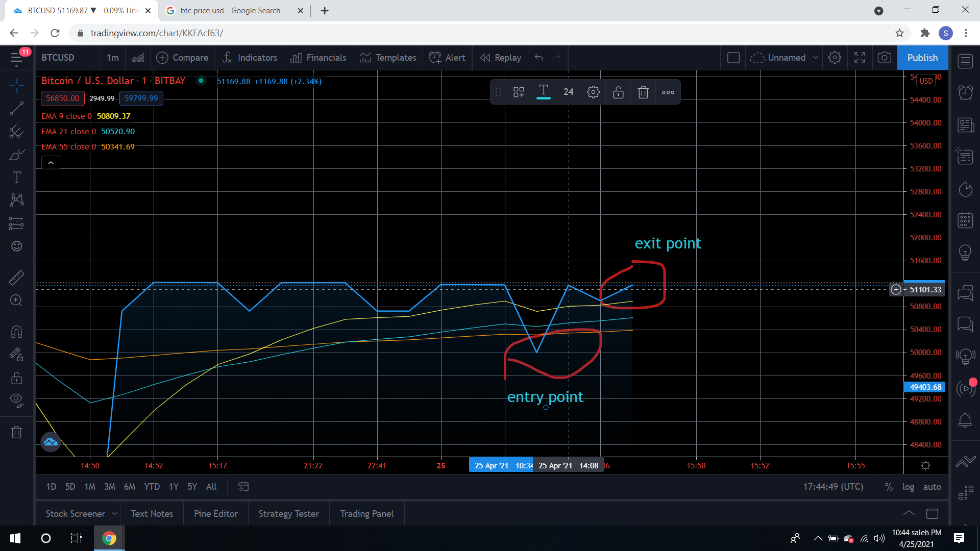
Task: Toggle stay in drawing mode
Action: coord(16,355)
